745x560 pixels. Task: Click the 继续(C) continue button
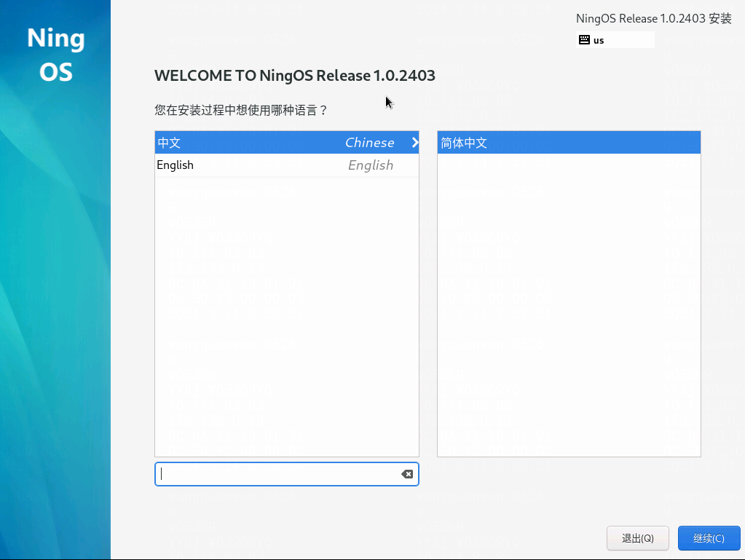(709, 538)
